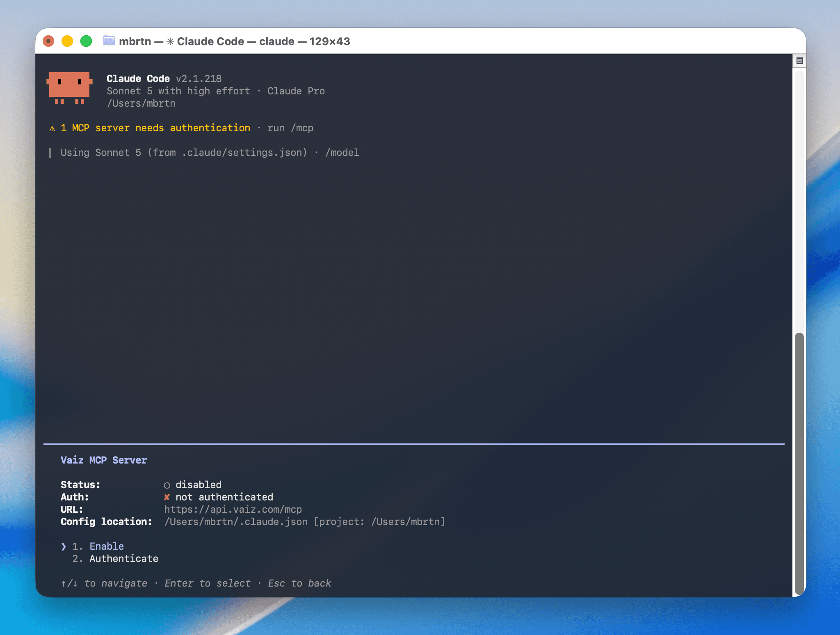Click the Claude Code pixel mascot logo

click(x=69, y=88)
